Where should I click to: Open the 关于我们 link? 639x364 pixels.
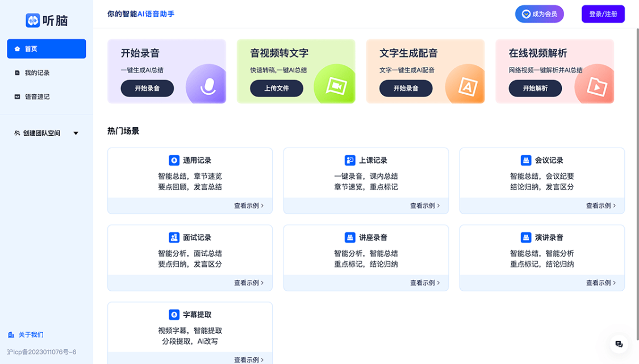[x=31, y=334]
